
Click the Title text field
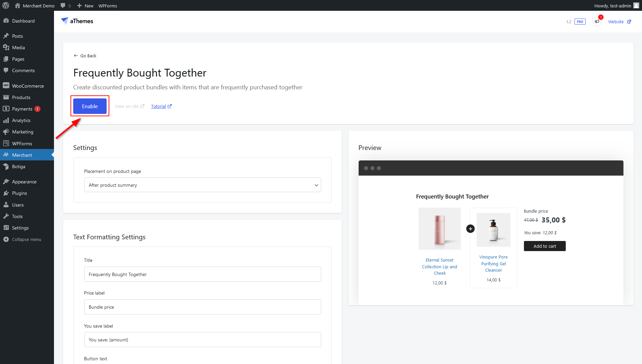coord(202,274)
